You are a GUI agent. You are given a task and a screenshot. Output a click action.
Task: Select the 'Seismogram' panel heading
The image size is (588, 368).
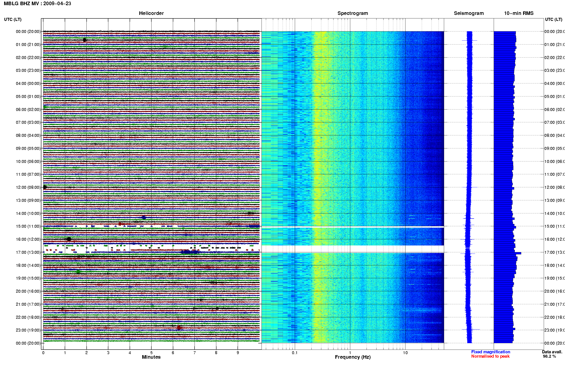469,13
